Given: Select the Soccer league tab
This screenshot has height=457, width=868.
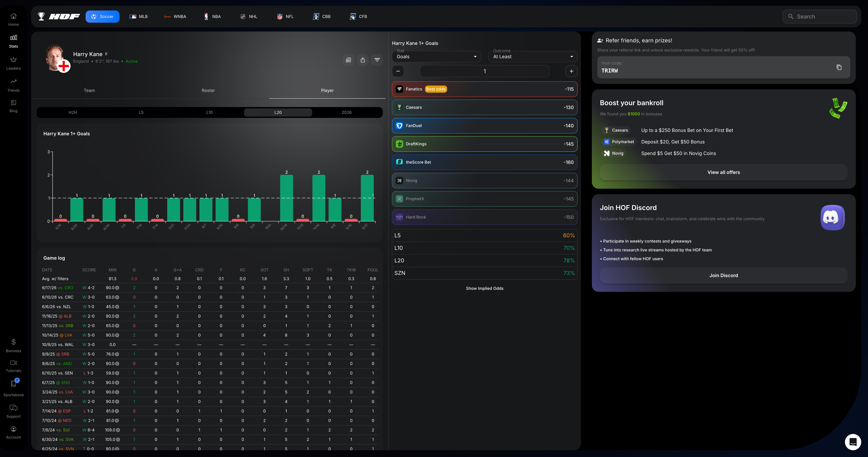Looking at the screenshot, I should tap(102, 17).
